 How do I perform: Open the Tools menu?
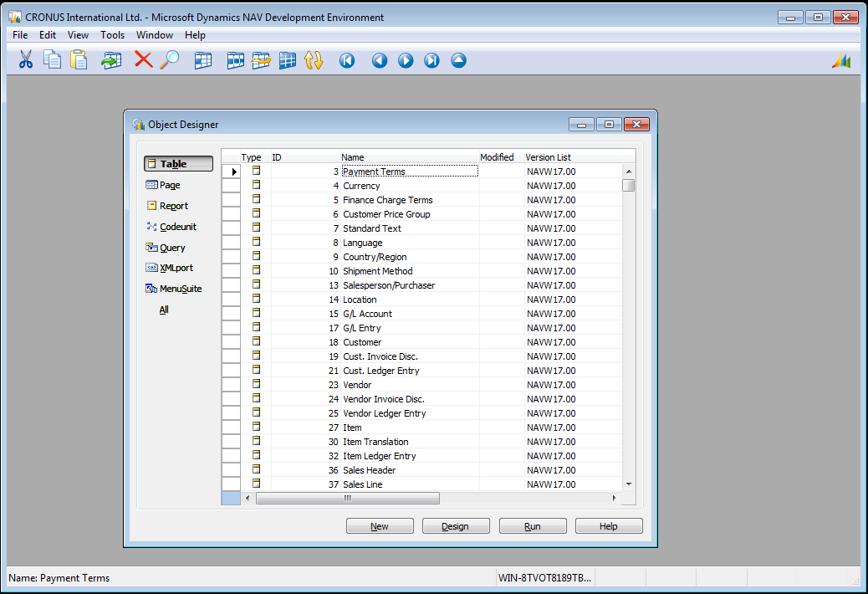coord(112,35)
